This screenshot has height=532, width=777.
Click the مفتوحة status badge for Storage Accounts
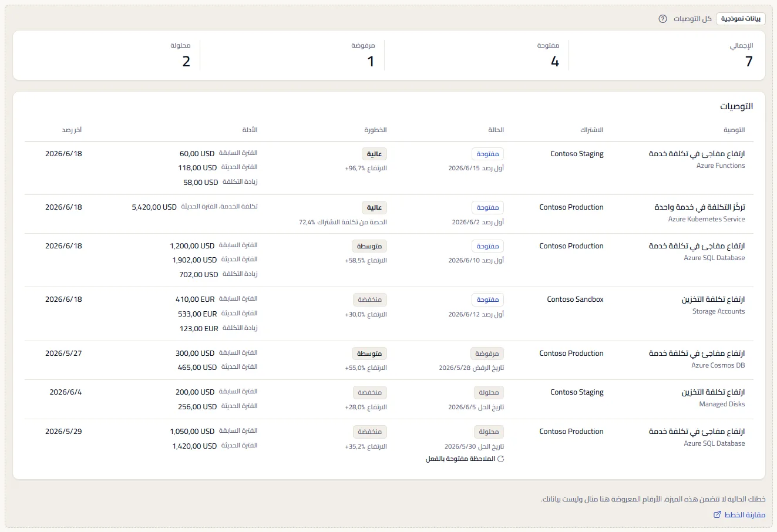click(x=487, y=299)
